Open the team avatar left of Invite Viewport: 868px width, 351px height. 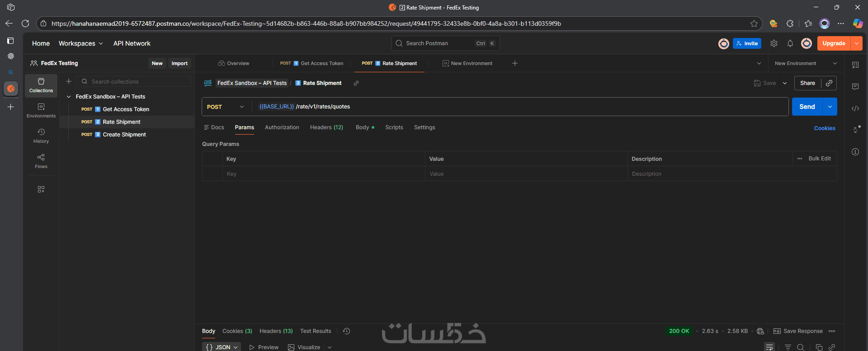tap(724, 43)
